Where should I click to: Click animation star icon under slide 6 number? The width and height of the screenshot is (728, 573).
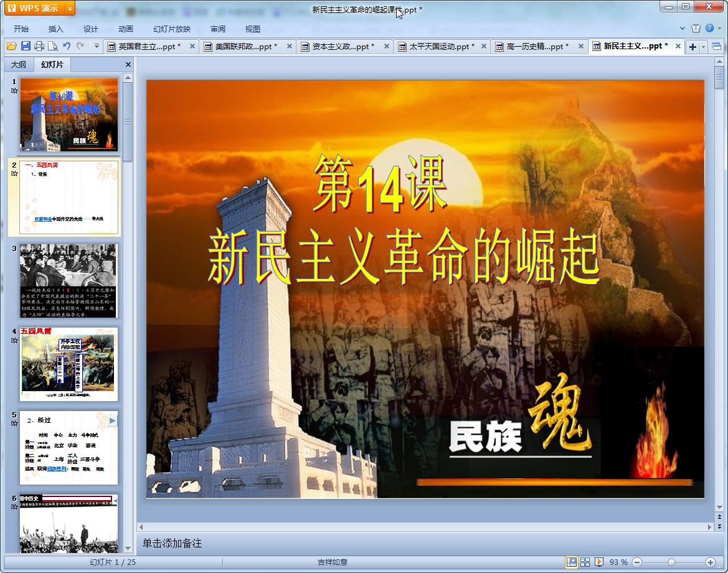pos(14,506)
